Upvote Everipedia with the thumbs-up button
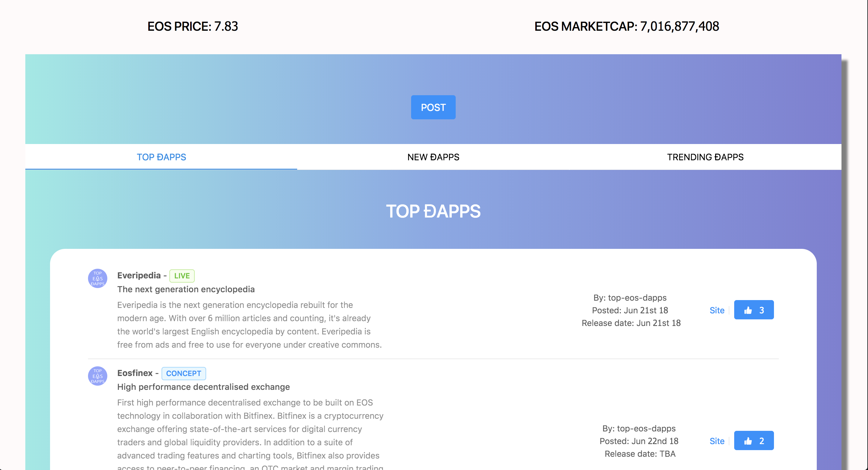This screenshot has height=470, width=868. click(748, 310)
